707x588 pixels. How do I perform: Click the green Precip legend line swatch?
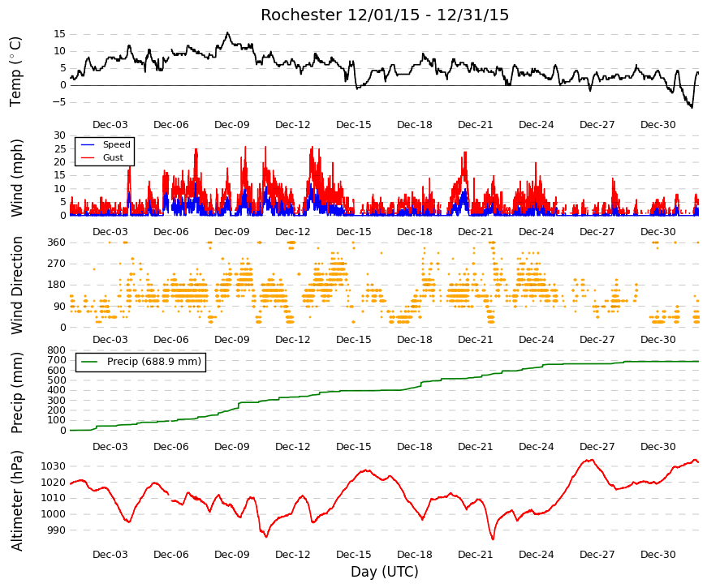click(x=90, y=362)
